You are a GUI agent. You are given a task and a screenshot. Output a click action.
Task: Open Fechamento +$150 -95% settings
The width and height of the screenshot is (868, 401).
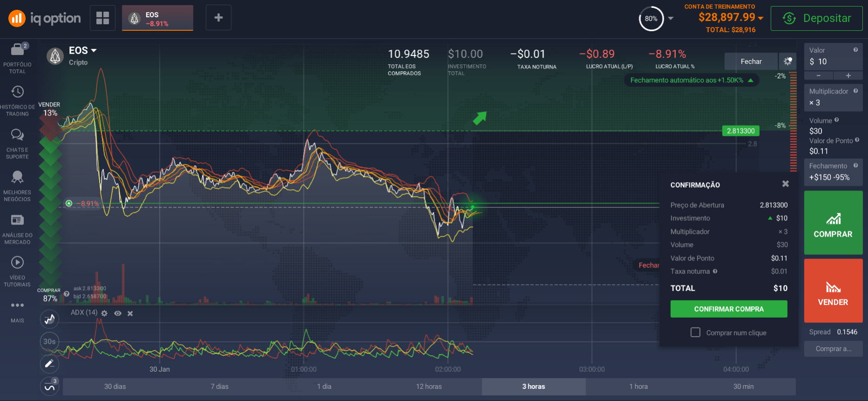833,172
